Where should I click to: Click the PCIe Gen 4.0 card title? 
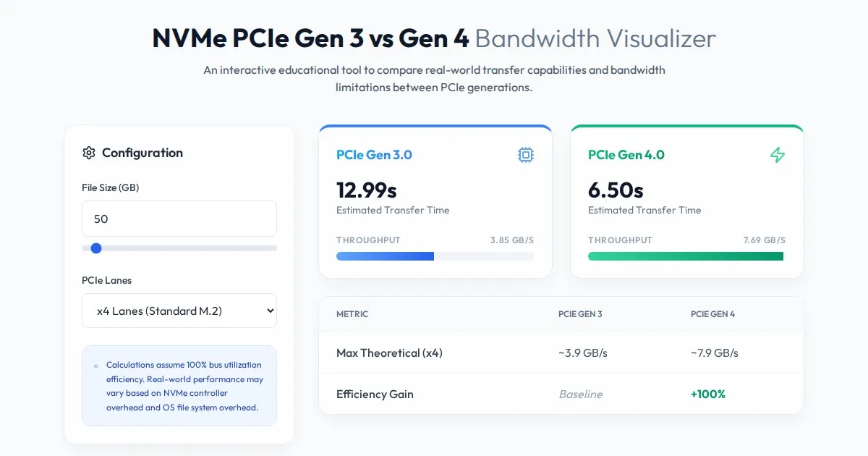coord(626,155)
